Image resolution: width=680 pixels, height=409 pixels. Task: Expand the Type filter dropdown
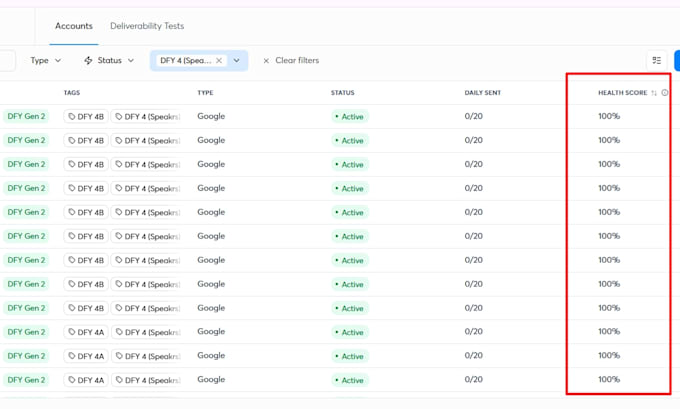[46, 60]
